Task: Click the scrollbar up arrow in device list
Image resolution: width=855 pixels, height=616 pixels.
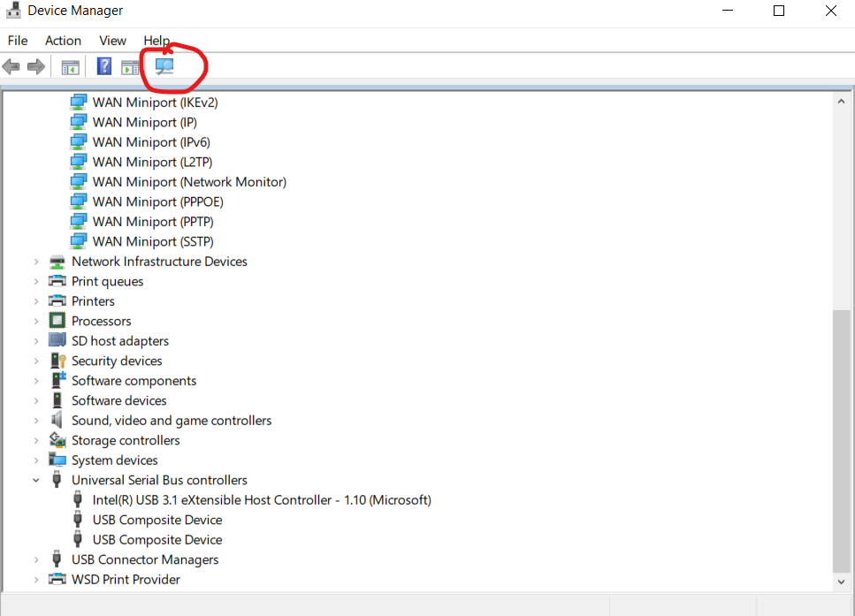Action: (x=841, y=102)
